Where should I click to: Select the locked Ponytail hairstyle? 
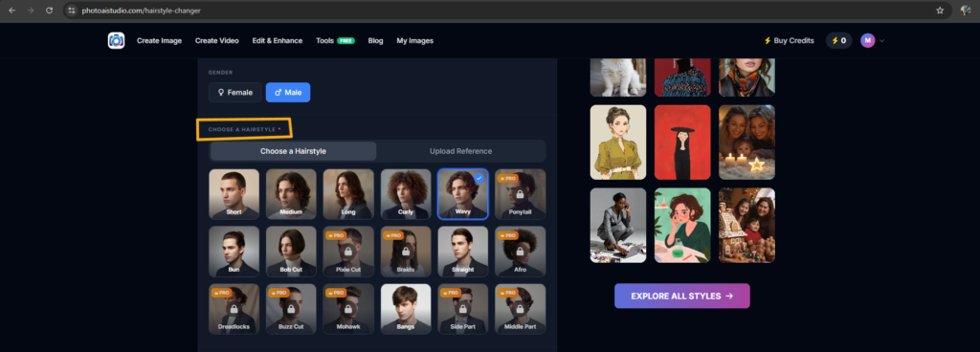(520, 194)
